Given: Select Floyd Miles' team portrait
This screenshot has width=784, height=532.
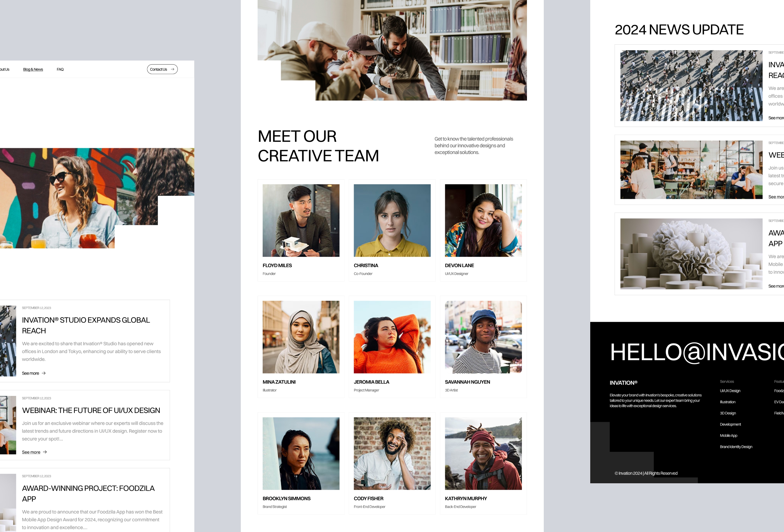Looking at the screenshot, I should click(x=301, y=220).
